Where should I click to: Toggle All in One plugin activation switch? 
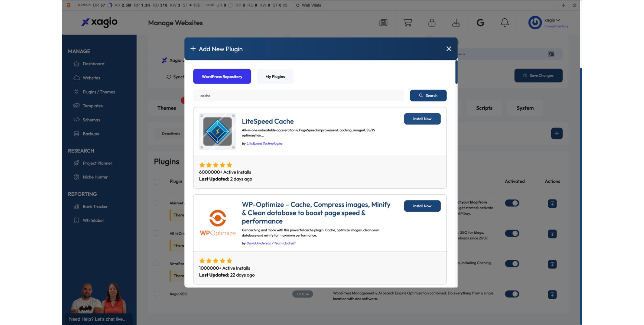pos(512,233)
